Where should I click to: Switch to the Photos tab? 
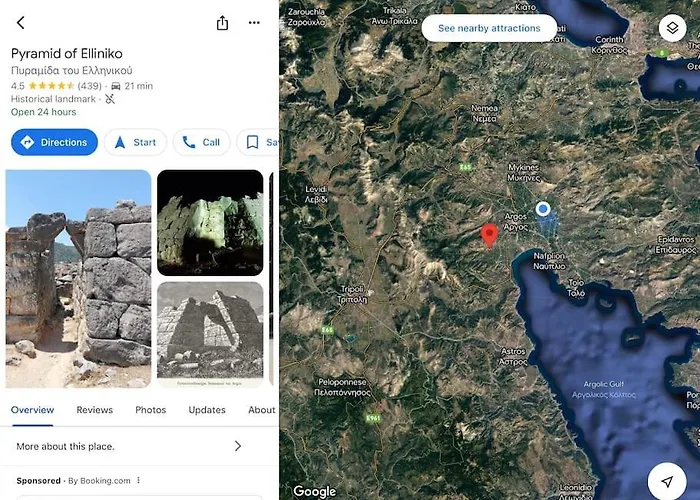[x=150, y=410]
